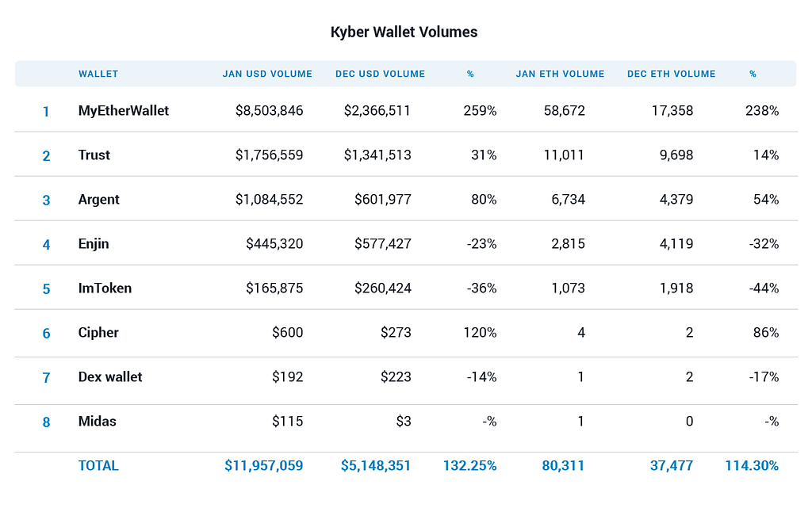Click the MyEtherWallet wallet name
Viewport: 812px width, 508px height.
pos(123,111)
